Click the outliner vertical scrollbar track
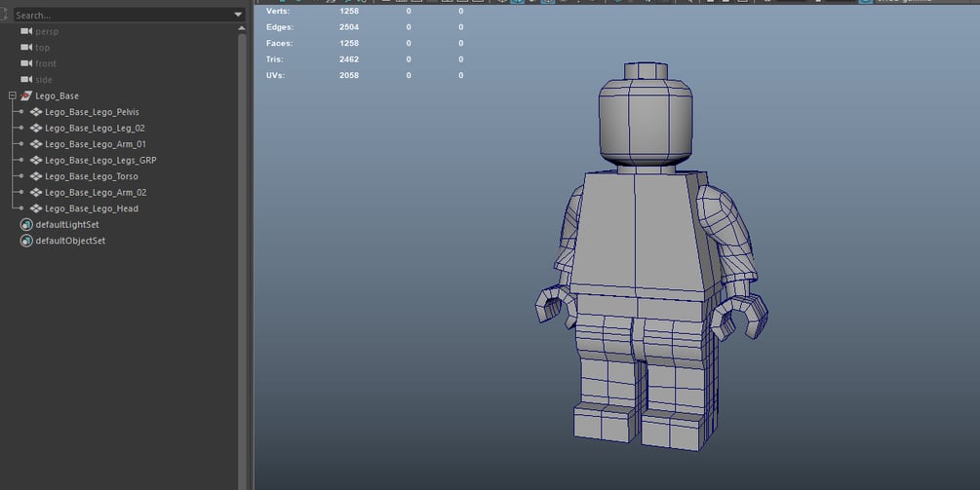The height and width of the screenshot is (490, 980). [242, 262]
